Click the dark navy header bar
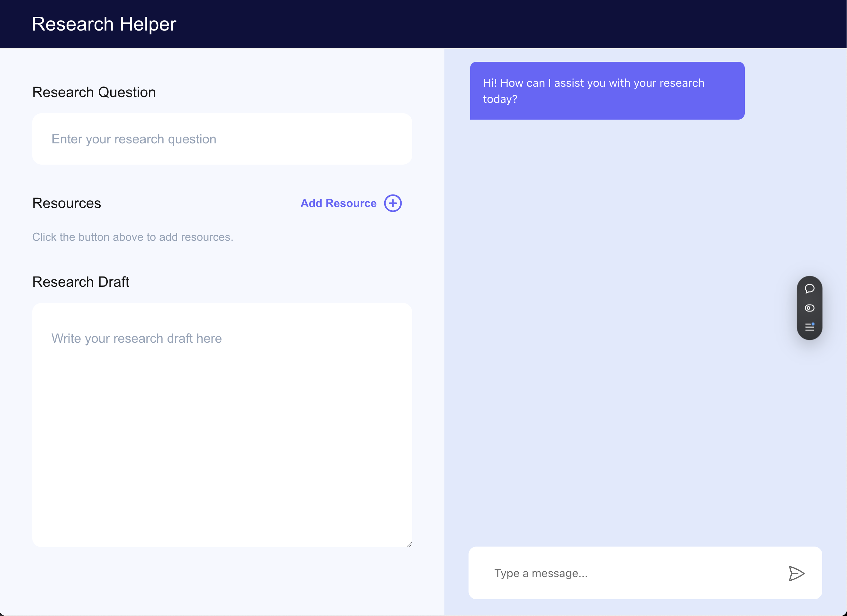The image size is (847, 616). (x=486, y=24)
